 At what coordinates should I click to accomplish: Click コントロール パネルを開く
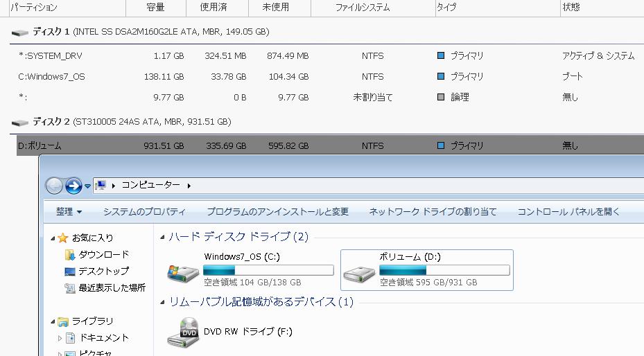568,212
